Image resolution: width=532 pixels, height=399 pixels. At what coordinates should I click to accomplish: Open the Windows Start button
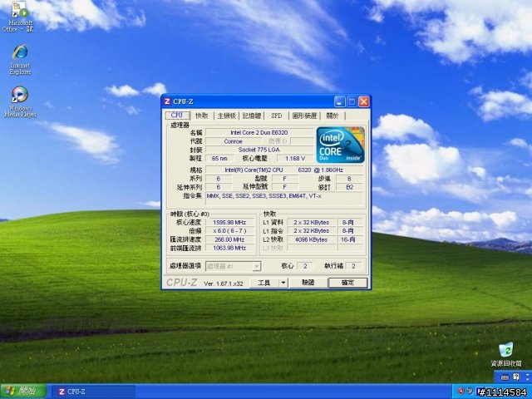pos(23,392)
